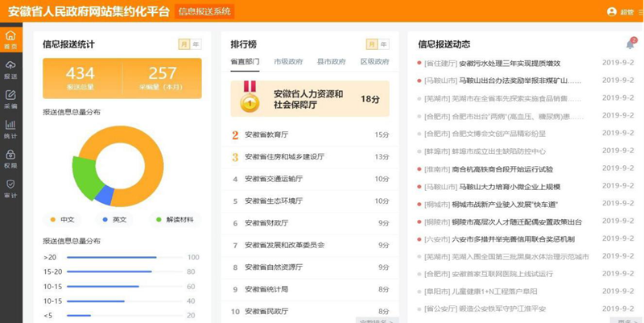Open news 合肥市出台"两病"(高血压、糖尿病)
644x323 pixels.
point(517,117)
